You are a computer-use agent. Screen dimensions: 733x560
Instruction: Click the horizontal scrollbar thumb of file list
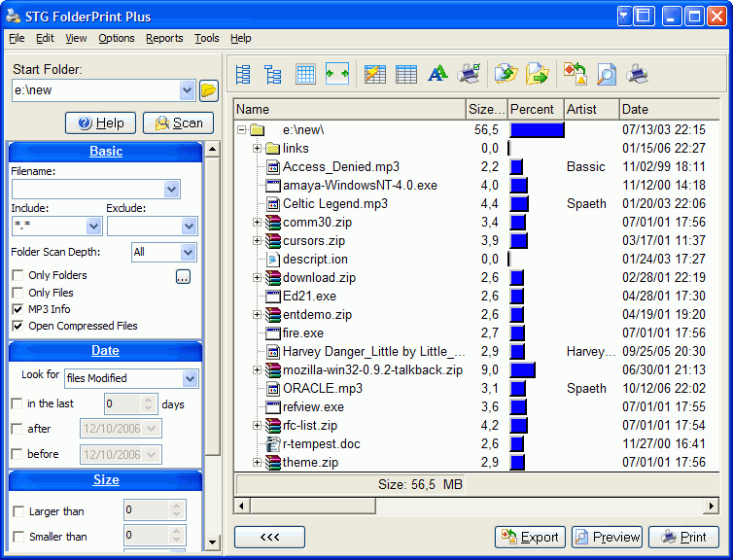click(x=313, y=506)
